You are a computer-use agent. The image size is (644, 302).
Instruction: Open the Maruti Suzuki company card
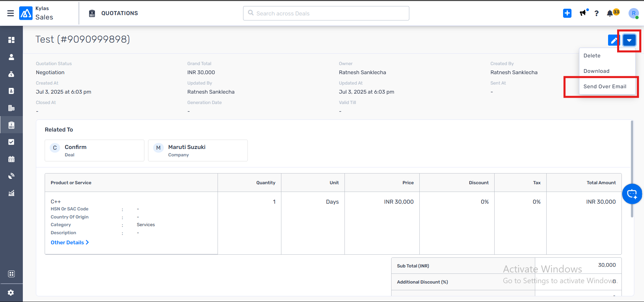198,150
